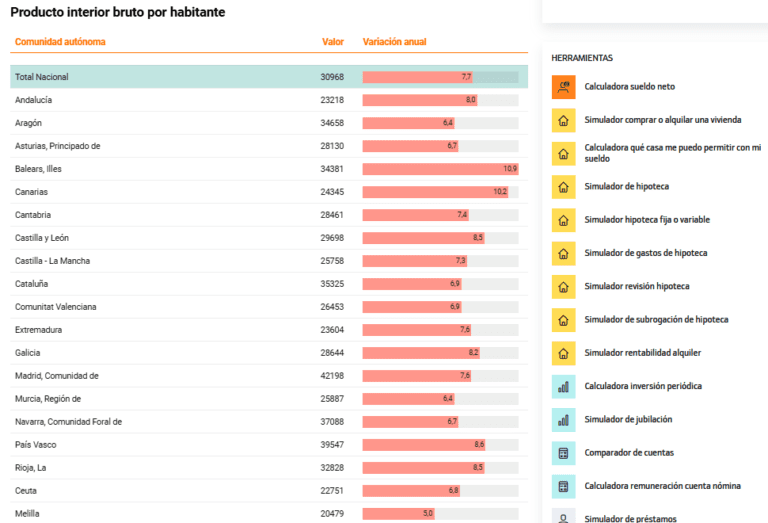The width and height of the screenshot is (768, 523).
Task: Click the Simulador de préstamos person icon
Action: [x=563, y=516]
